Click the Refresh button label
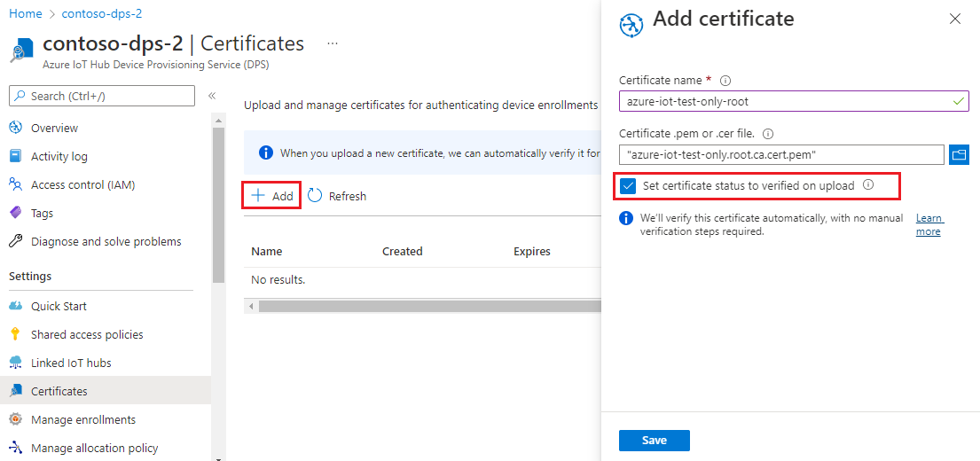 pos(348,196)
